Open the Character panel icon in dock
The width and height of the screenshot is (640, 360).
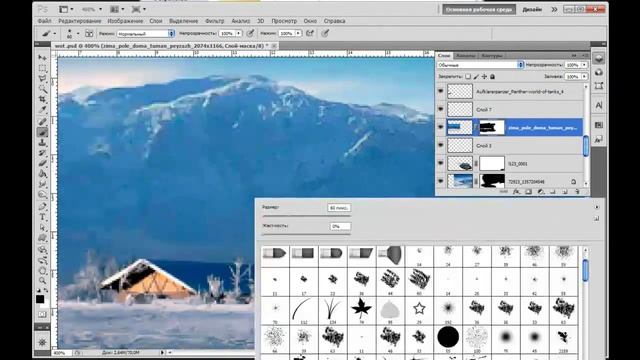[x=599, y=105]
